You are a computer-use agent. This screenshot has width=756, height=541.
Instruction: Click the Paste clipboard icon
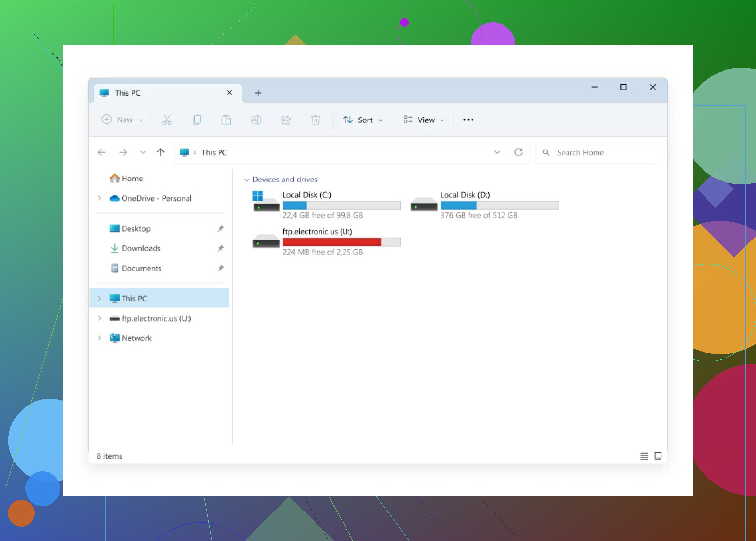226,120
